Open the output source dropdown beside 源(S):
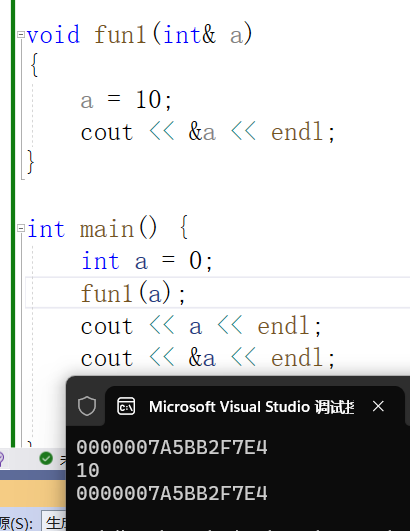 point(54,523)
